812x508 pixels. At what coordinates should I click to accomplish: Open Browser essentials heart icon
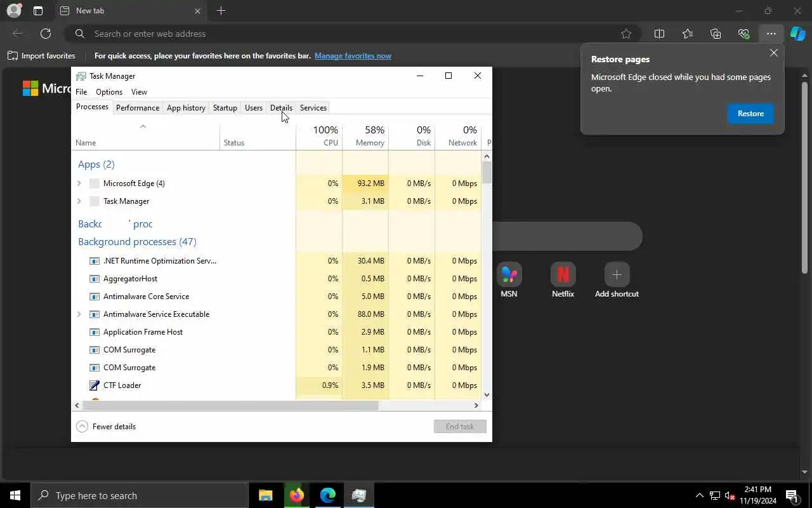pyautogui.click(x=743, y=34)
